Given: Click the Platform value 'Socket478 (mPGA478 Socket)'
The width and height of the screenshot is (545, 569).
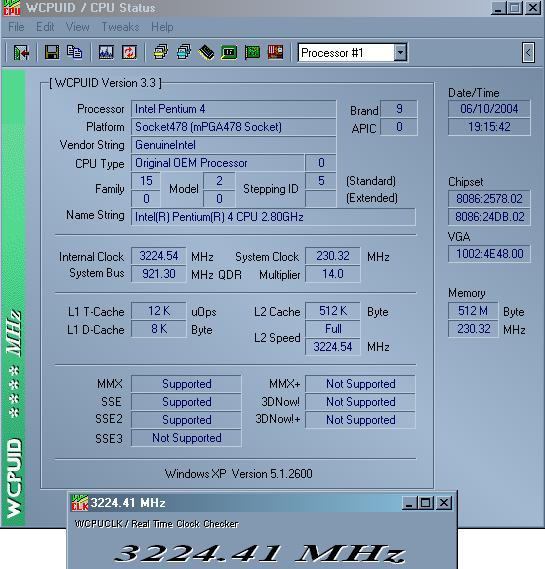Looking at the screenshot, I should coord(233,127).
